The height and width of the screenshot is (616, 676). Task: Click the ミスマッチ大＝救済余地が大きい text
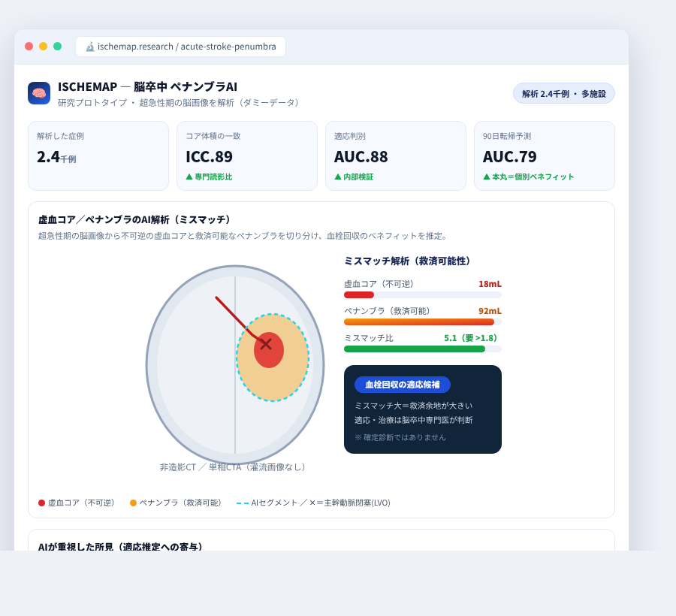(413, 406)
